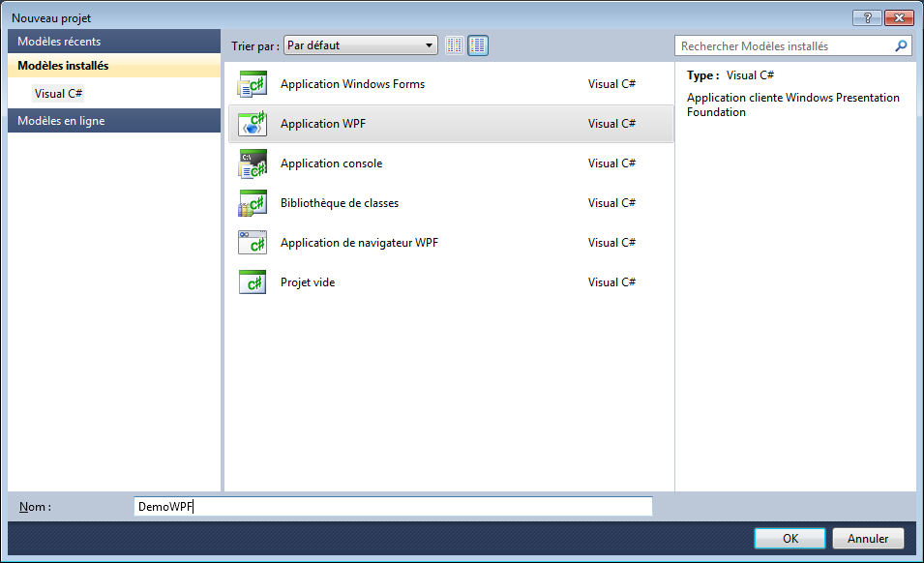Pick the Application de navigateur WPF icon
924x563 pixels.
252,243
